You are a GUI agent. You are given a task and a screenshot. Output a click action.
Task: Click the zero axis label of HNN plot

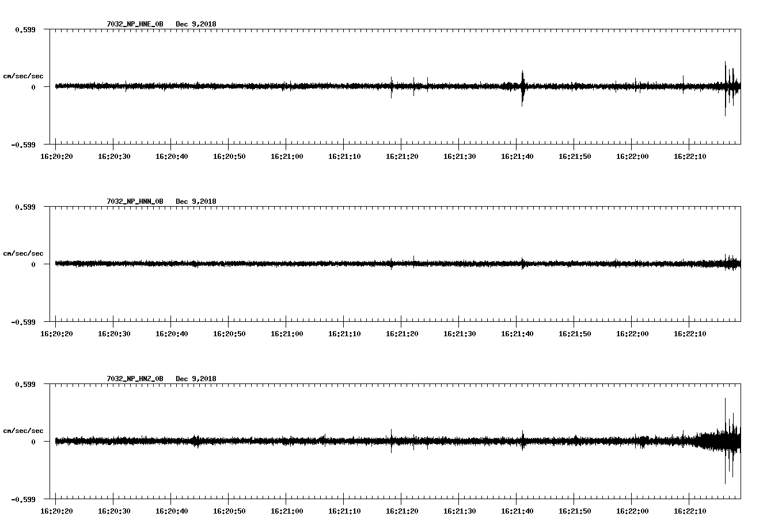(33, 265)
